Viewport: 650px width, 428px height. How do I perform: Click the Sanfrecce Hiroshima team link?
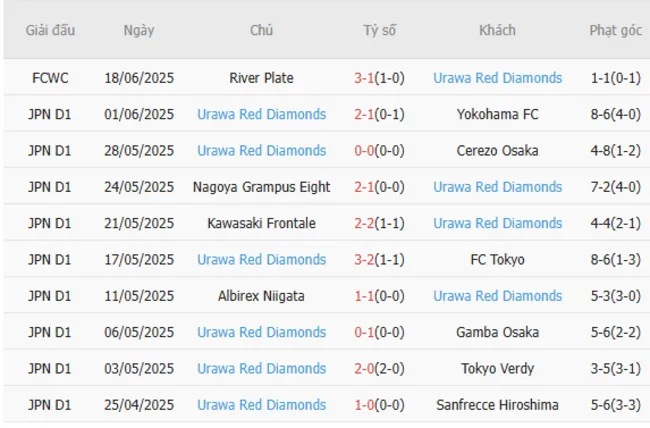click(497, 405)
